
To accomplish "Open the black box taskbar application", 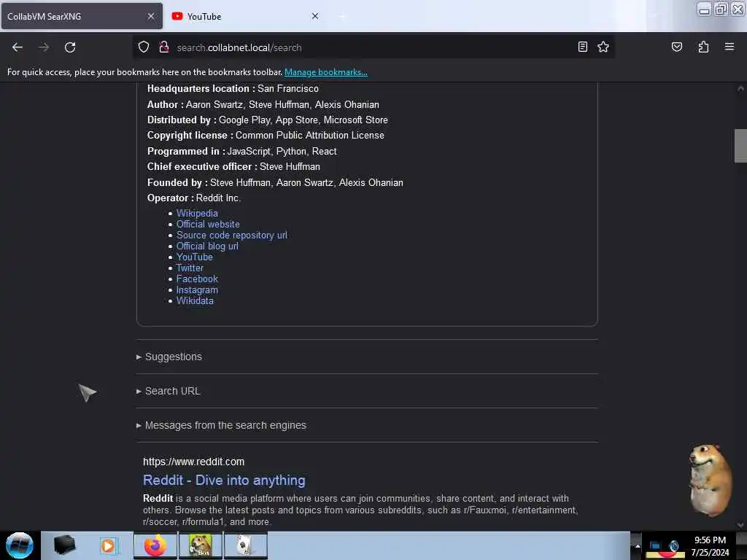I will point(64,545).
